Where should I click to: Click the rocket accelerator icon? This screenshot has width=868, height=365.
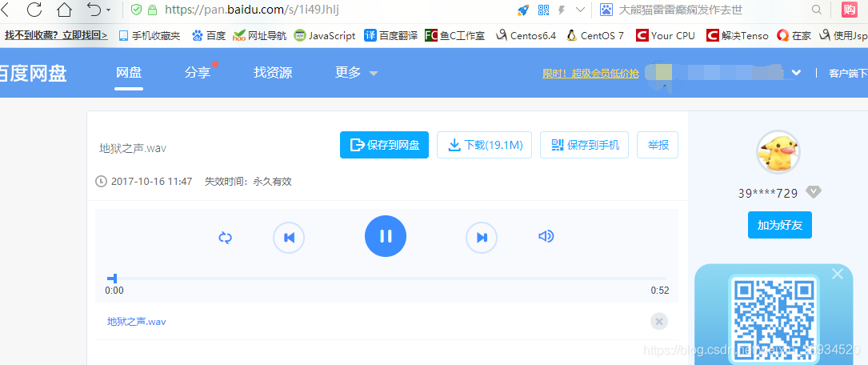[x=523, y=10]
